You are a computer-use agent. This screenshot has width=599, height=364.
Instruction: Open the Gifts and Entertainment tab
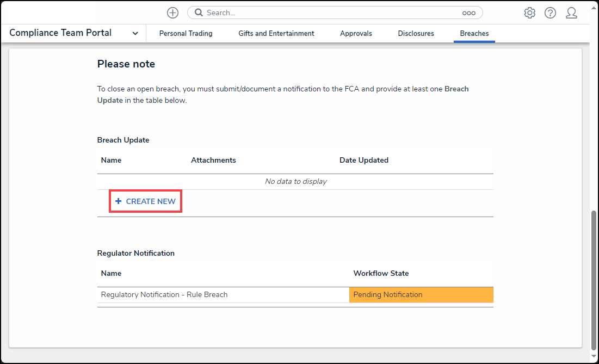(x=276, y=33)
